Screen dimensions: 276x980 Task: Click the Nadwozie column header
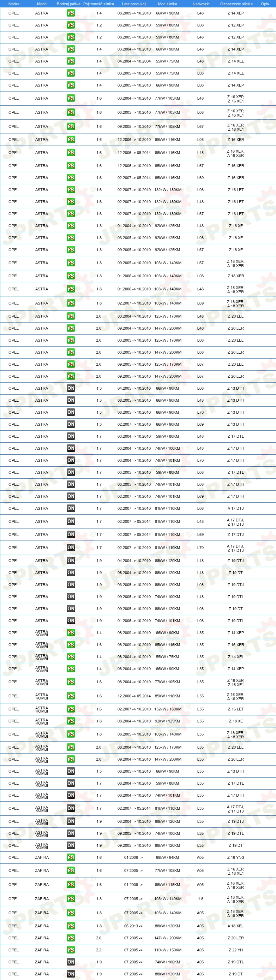tap(201, 4)
